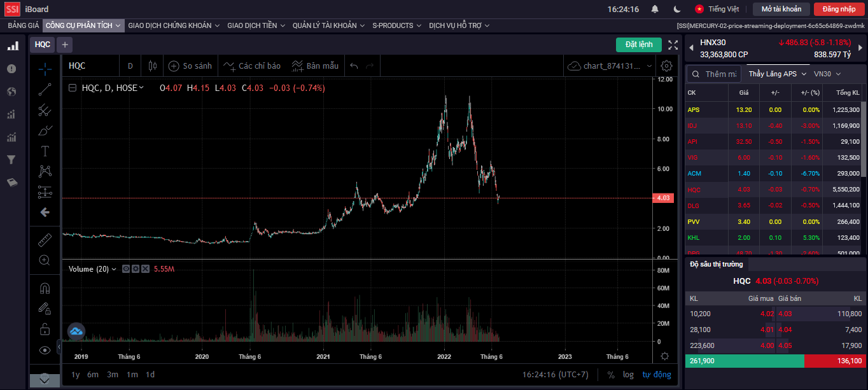Viewport: 868px width, 390px height.
Task: Add a new chart tab
Action: click(x=65, y=45)
